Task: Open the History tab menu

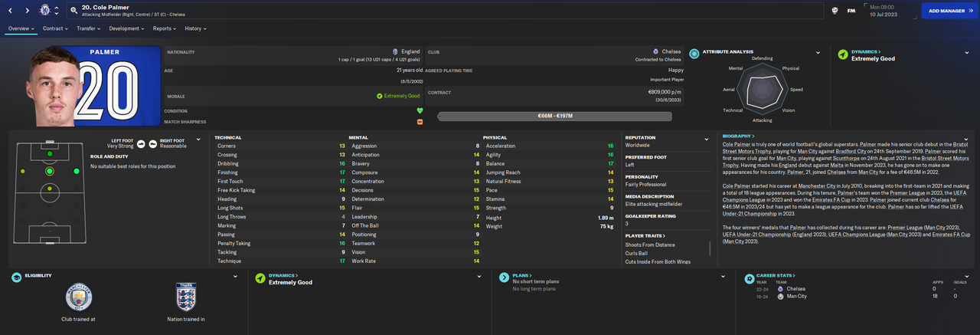Action: click(196, 28)
